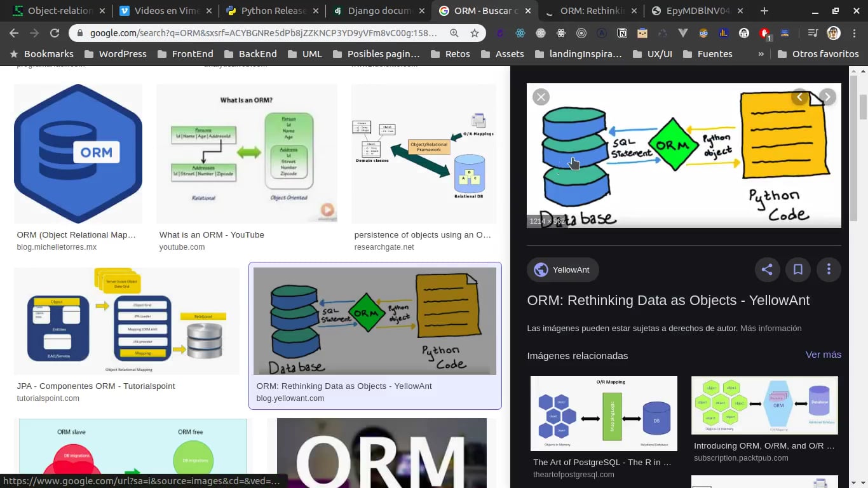The image size is (868, 488).
Task: Click the 'What is an ORM - YouTube' caption
Action: tap(212, 234)
